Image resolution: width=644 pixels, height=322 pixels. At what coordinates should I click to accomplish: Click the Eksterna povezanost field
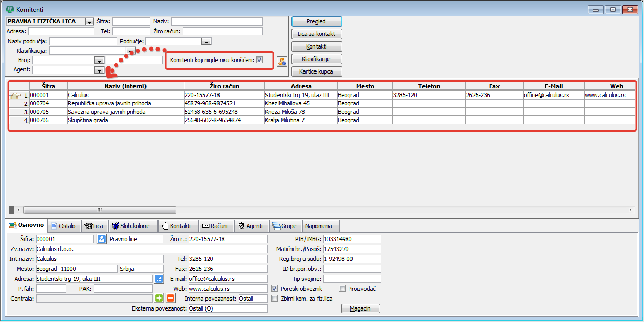coord(227,308)
